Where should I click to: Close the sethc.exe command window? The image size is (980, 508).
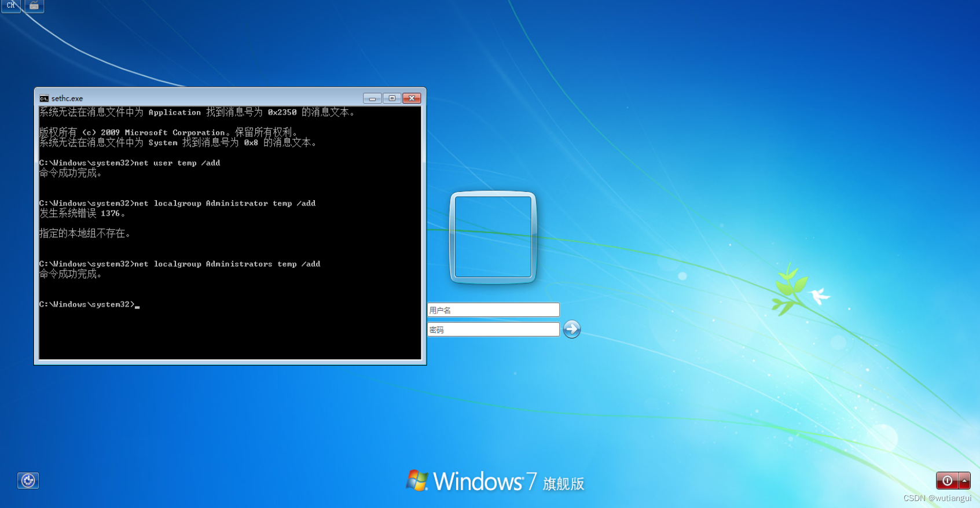[x=412, y=98]
